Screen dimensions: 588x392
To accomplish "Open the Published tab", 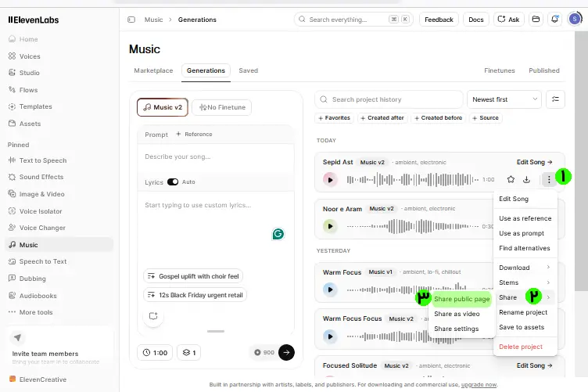I will click(543, 70).
